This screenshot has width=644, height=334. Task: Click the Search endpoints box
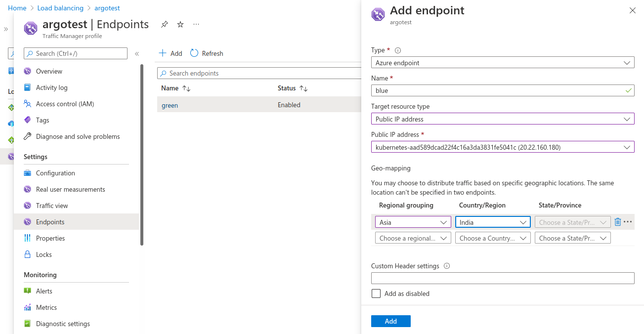(x=259, y=73)
